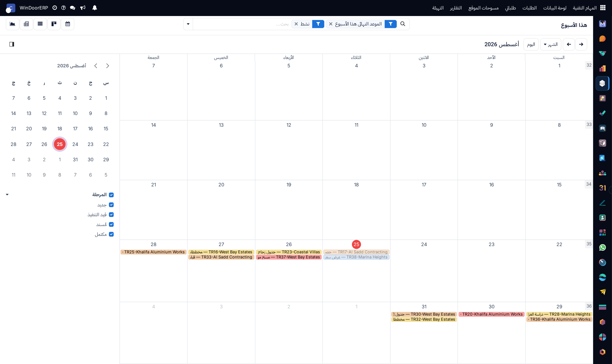Click the right arrow calendar navigation button
The image size is (612, 364).
click(581, 44)
